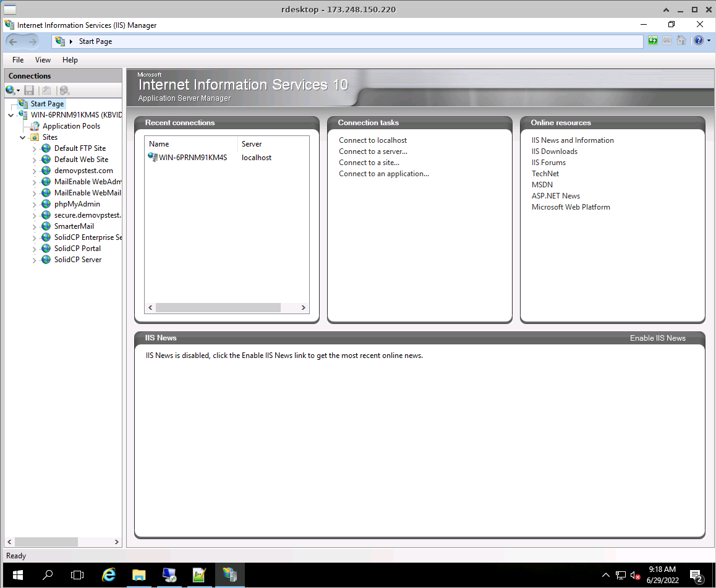This screenshot has width=716, height=588.
Task: Expand phpMyAdmin site node
Action: tap(34, 205)
